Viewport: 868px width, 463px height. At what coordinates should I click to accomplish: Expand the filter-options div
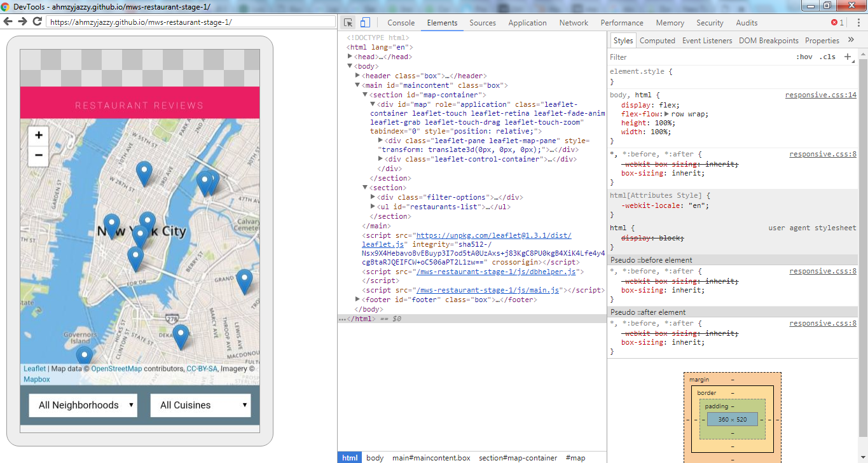[x=373, y=197]
